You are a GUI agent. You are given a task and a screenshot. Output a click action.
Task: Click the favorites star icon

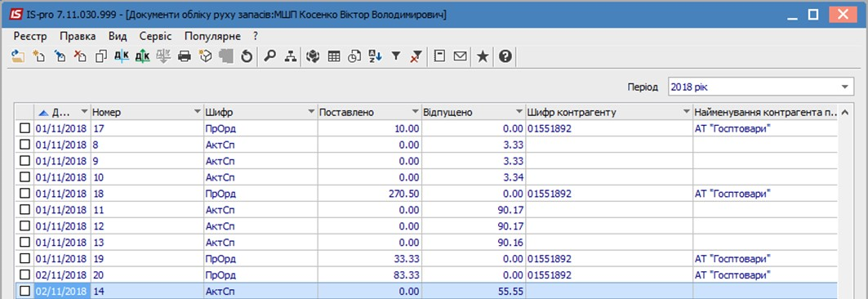[483, 56]
